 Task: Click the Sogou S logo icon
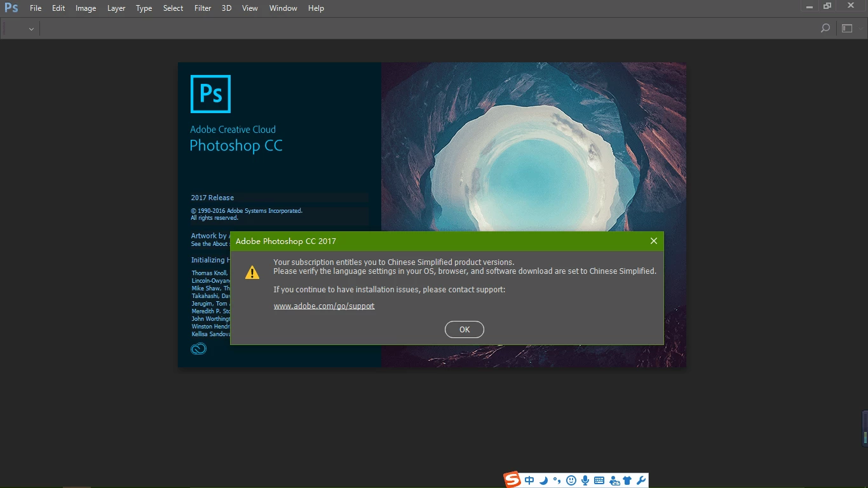pos(512,480)
